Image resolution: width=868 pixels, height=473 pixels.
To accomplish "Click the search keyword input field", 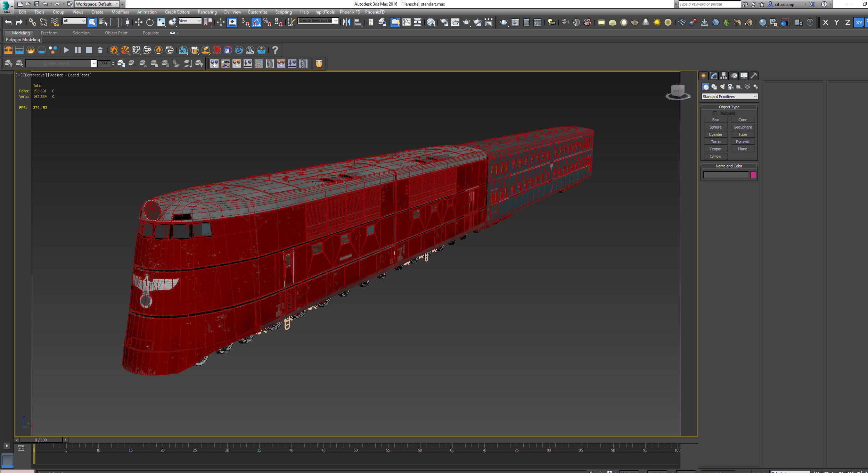I will (710, 4).
